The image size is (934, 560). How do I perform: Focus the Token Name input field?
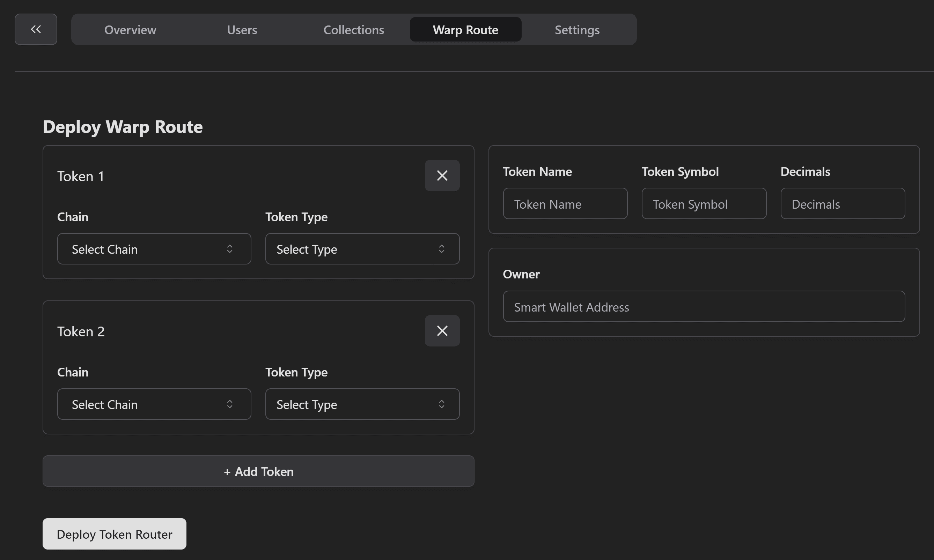(x=565, y=204)
